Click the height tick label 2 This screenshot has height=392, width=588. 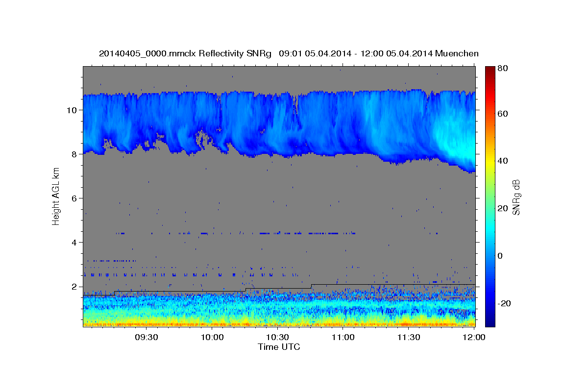[74, 287]
